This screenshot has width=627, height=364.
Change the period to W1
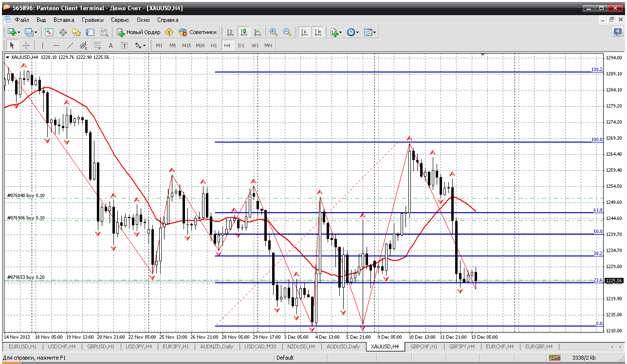[x=255, y=45]
